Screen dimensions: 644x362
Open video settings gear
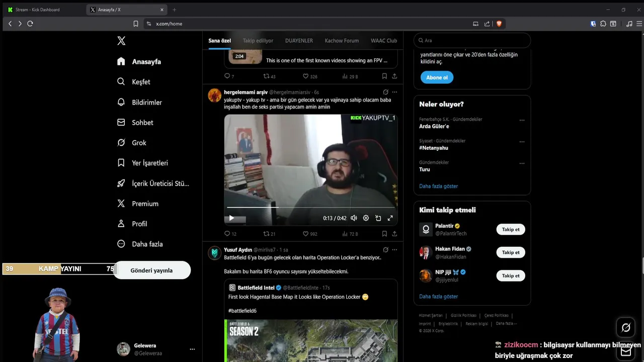pos(366,218)
